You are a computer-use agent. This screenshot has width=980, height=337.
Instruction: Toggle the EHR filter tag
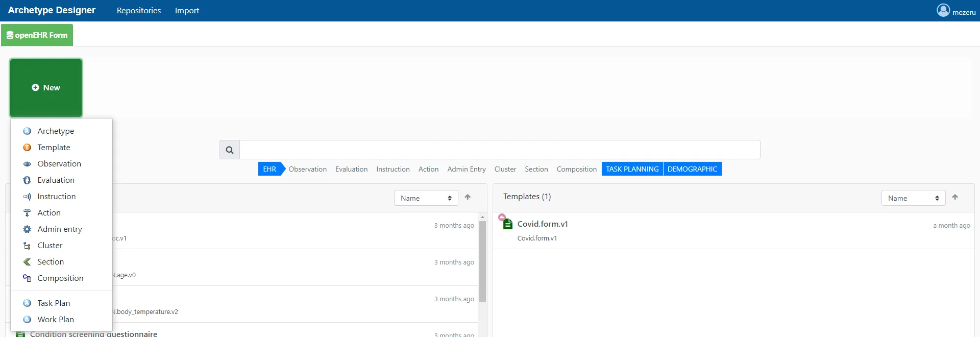click(269, 169)
